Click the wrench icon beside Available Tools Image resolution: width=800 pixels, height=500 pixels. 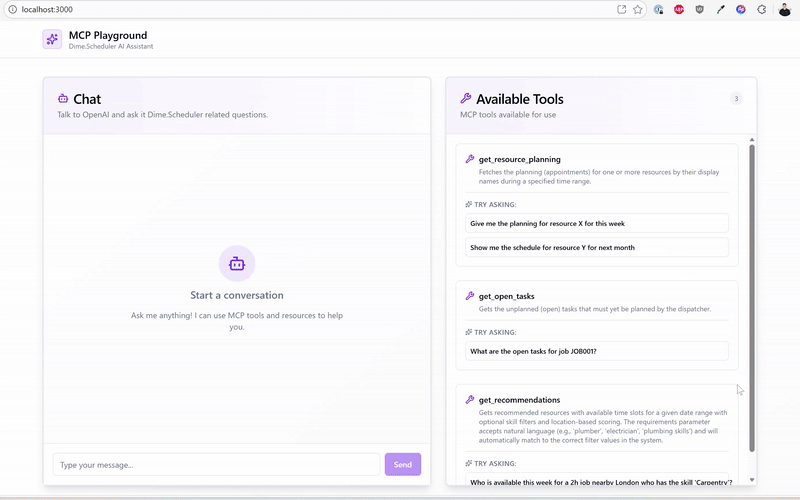click(466, 99)
